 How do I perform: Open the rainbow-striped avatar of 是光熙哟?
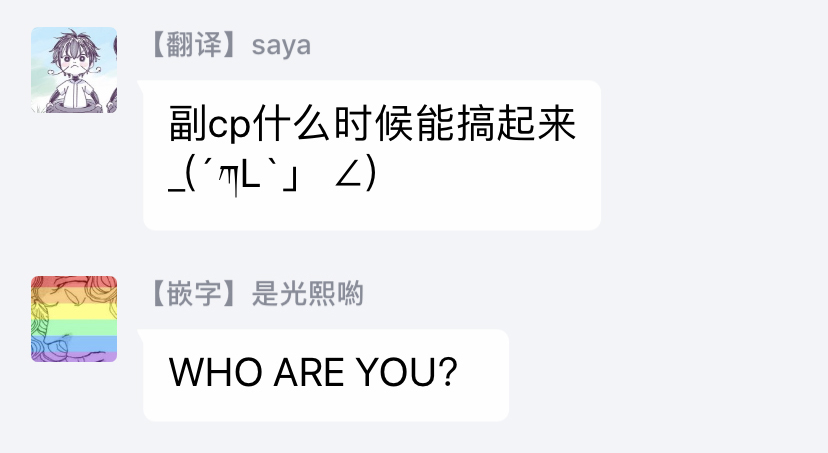74,319
